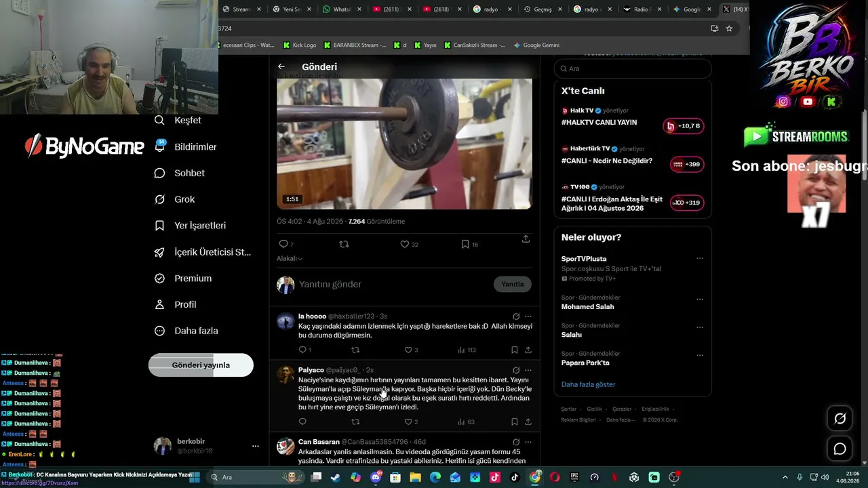Expand the Alakalı reply sort dropdown

(x=290, y=258)
